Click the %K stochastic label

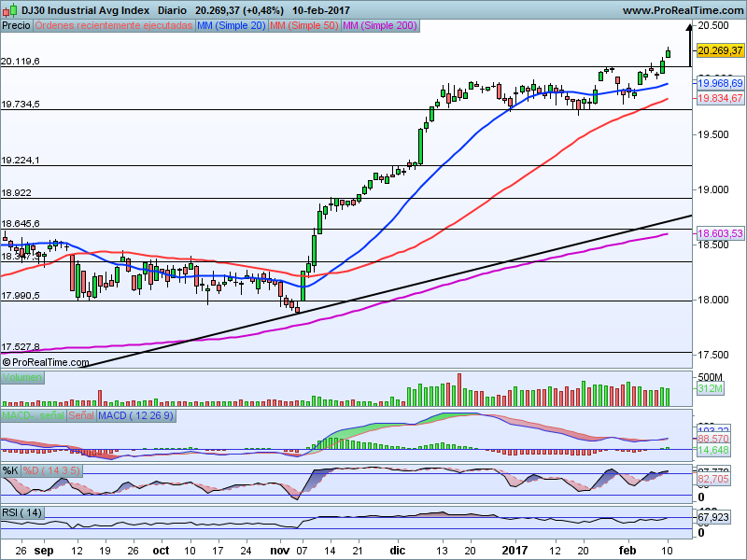click(x=10, y=471)
